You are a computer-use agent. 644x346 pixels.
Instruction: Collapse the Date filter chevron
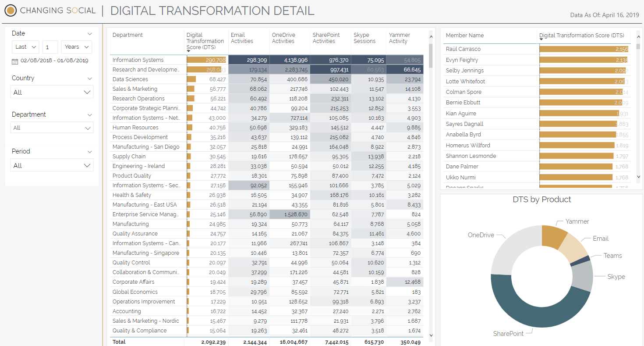tap(90, 34)
